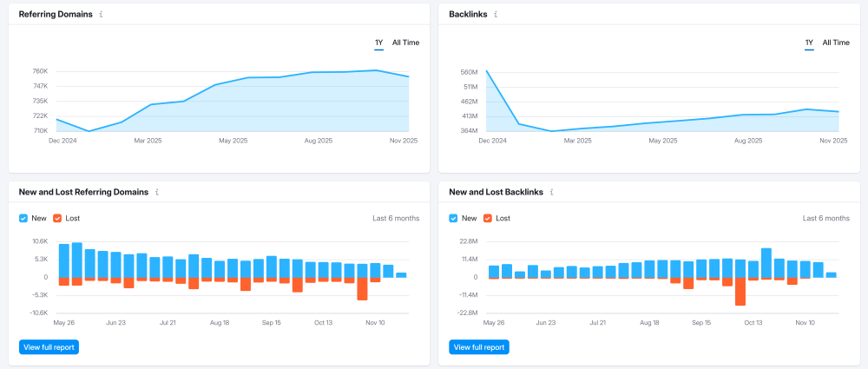Show info for New and Lost Backlinks
This screenshot has height=369, width=868.
click(x=552, y=192)
